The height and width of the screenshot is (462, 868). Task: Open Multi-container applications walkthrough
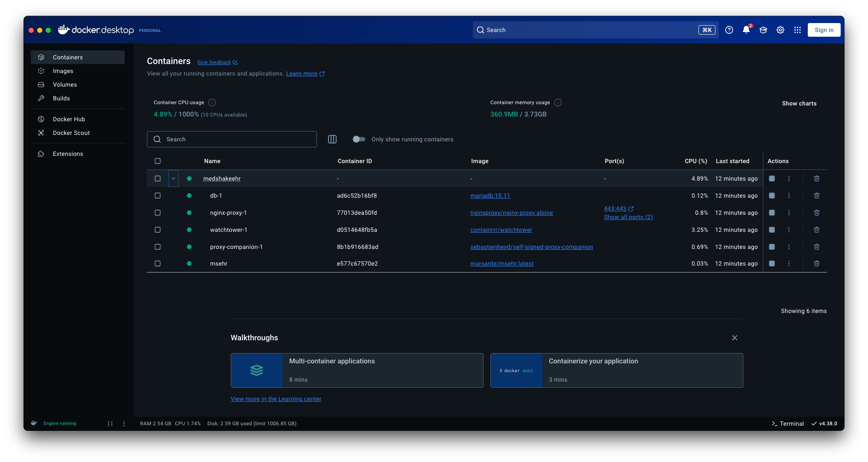[x=357, y=370]
